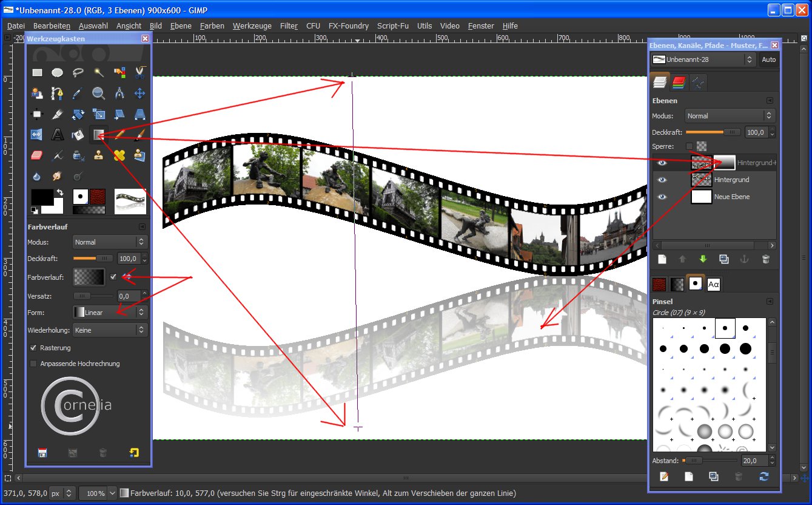
Task: Hide the Neue Ebene layer via eye icon
Action: [x=662, y=197]
